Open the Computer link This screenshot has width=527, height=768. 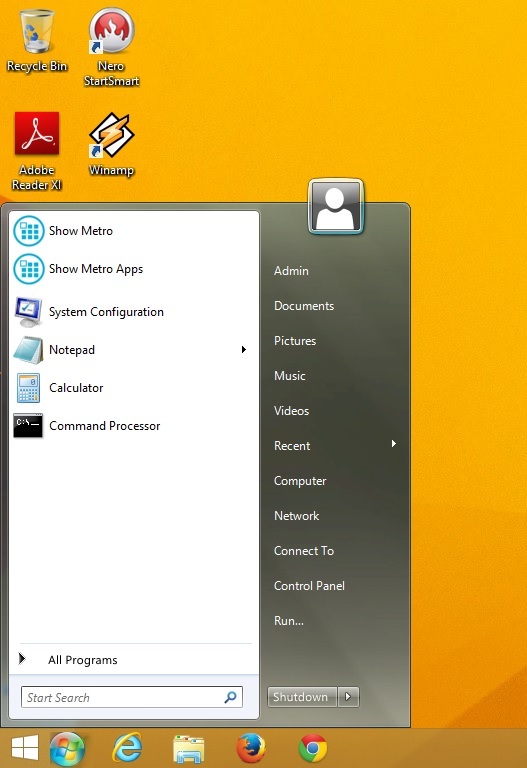pyautogui.click(x=300, y=481)
